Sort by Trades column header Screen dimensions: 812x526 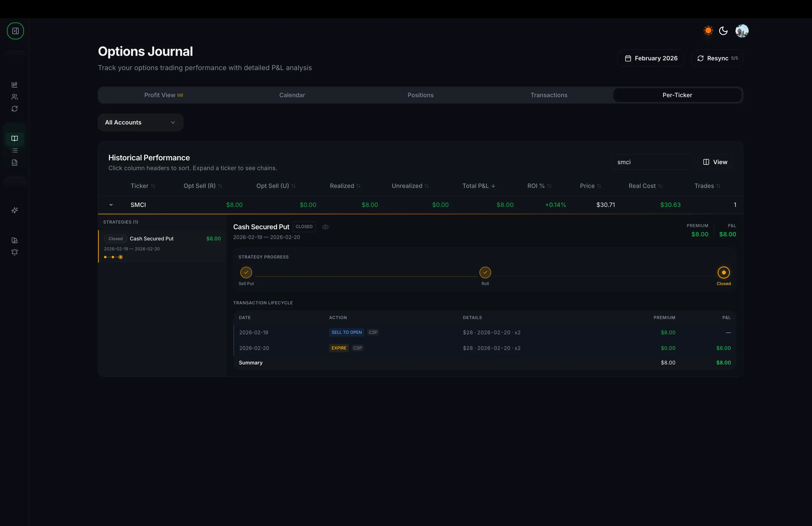click(x=707, y=186)
